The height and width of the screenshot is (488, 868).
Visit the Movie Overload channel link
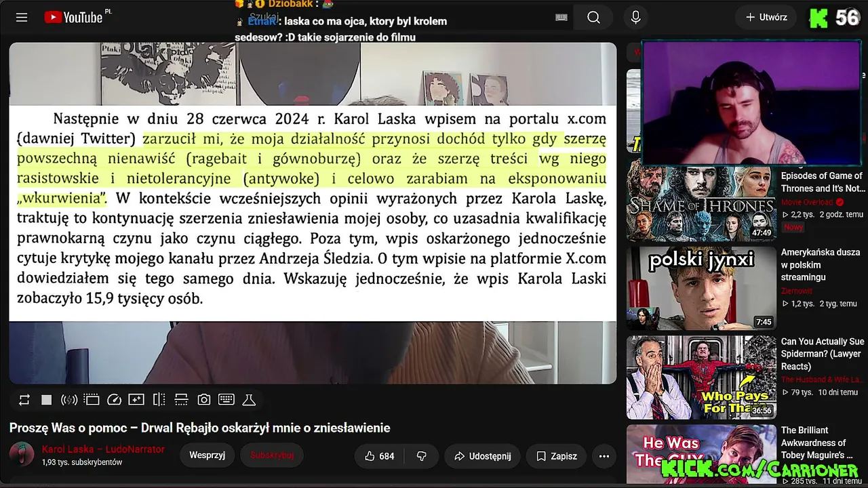tap(808, 202)
